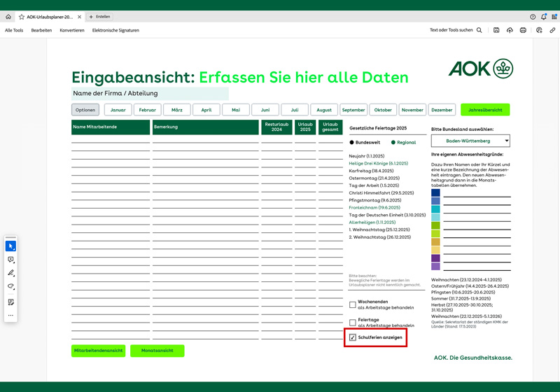Select the add comment tool
The image size is (560, 392).
click(x=10, y=260)
